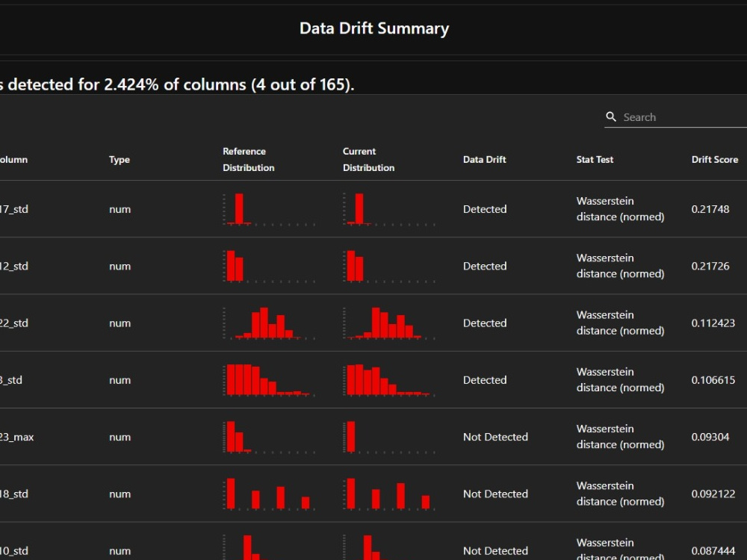Viewport: 747px width, 560px height.
Task: Open reference histogram for 22_std row
Action: tap(269, 323)
